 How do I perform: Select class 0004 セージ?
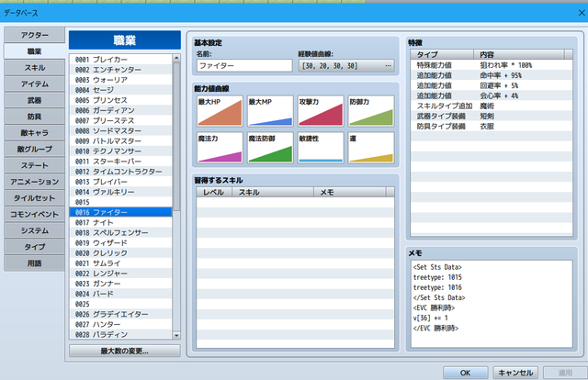click(120, 90)
